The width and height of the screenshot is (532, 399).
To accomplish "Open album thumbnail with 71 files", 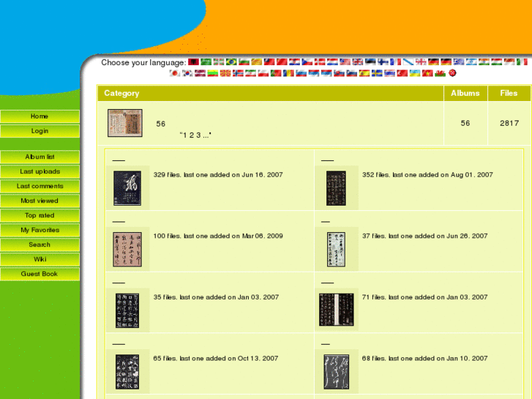I will 336,310.
